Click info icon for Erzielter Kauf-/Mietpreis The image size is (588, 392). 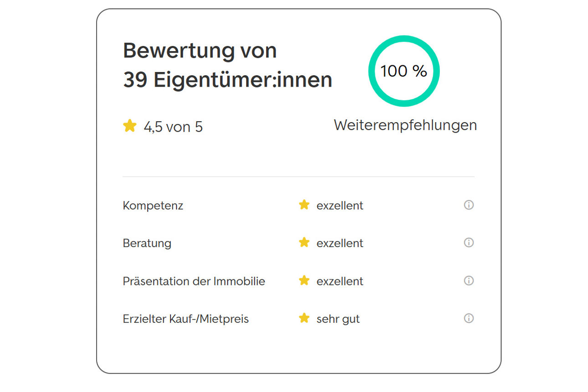point(469,319)
